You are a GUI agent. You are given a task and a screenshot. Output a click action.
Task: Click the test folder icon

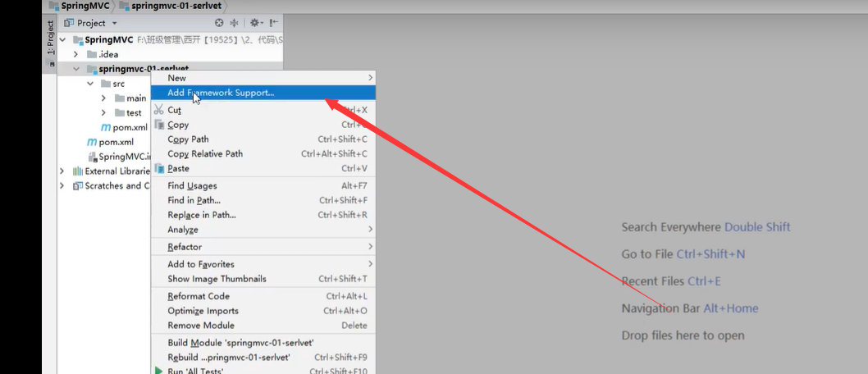click(120, 112)
